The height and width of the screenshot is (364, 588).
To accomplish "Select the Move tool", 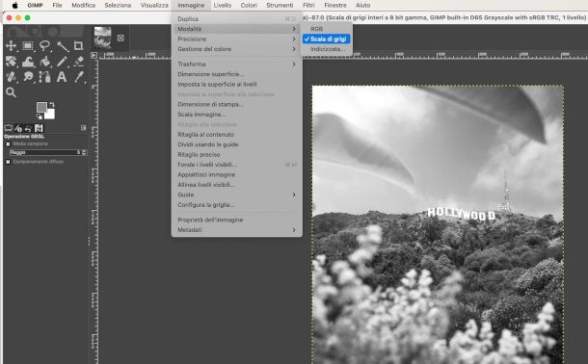I will pos(11,45).
